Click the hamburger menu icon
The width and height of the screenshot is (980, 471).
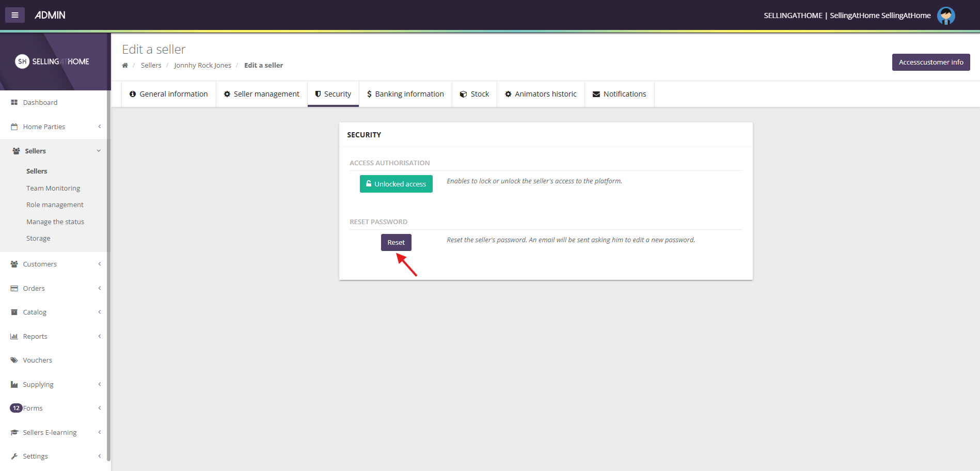15,15
